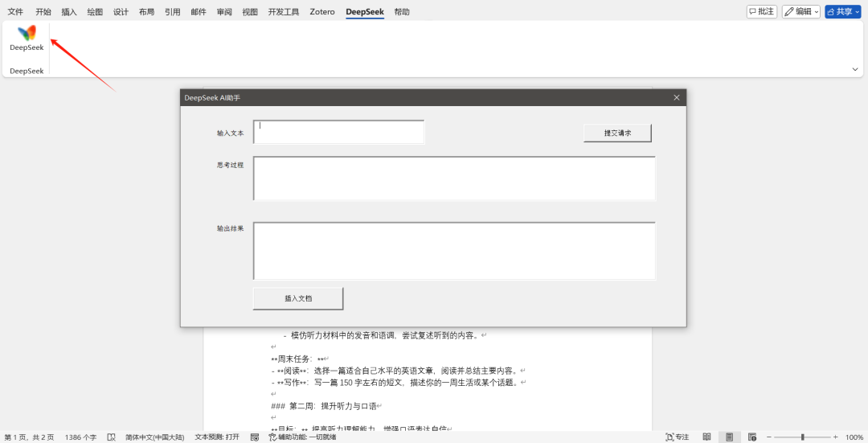Click inside the 输出结果 text area
Viewport: 868px width, 443px height.
[x=454, y=251]
